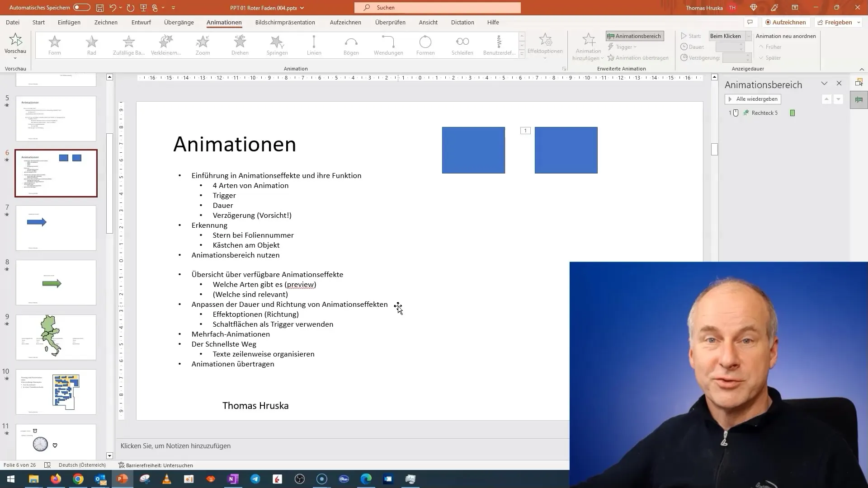
Task: Click the Beim Klicken trigger button
Action: pos(726,36)
